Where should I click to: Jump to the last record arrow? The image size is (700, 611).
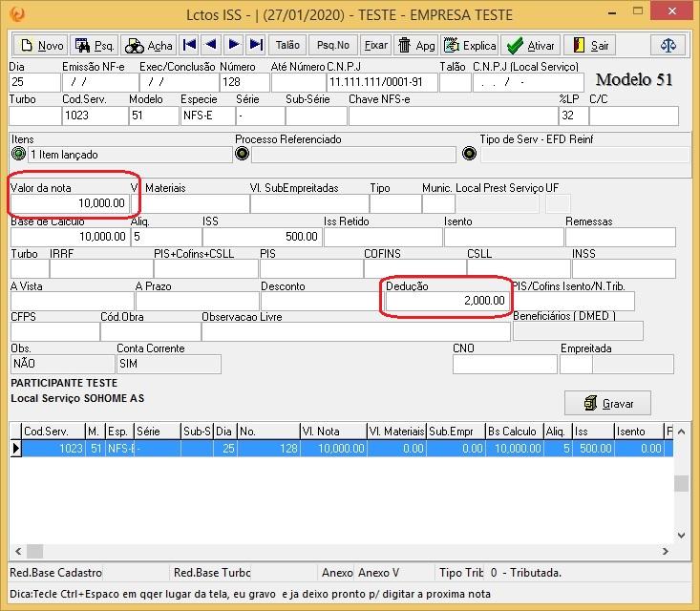coord(255,45)
